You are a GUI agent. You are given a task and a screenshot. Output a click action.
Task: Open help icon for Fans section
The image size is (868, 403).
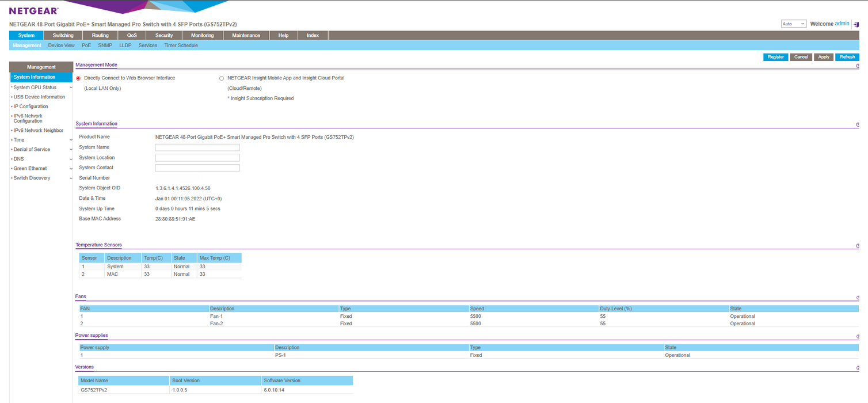(857, 298)
